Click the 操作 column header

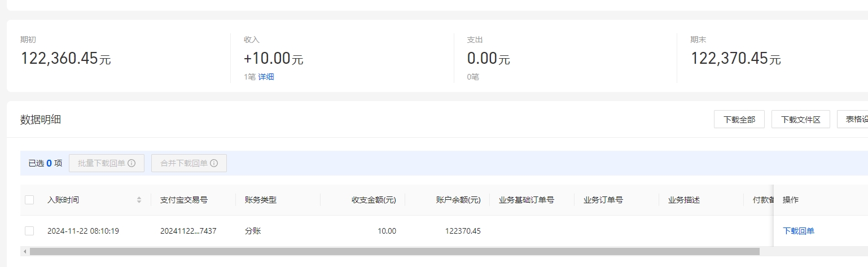pyautogui.click(x=791, y=200)
